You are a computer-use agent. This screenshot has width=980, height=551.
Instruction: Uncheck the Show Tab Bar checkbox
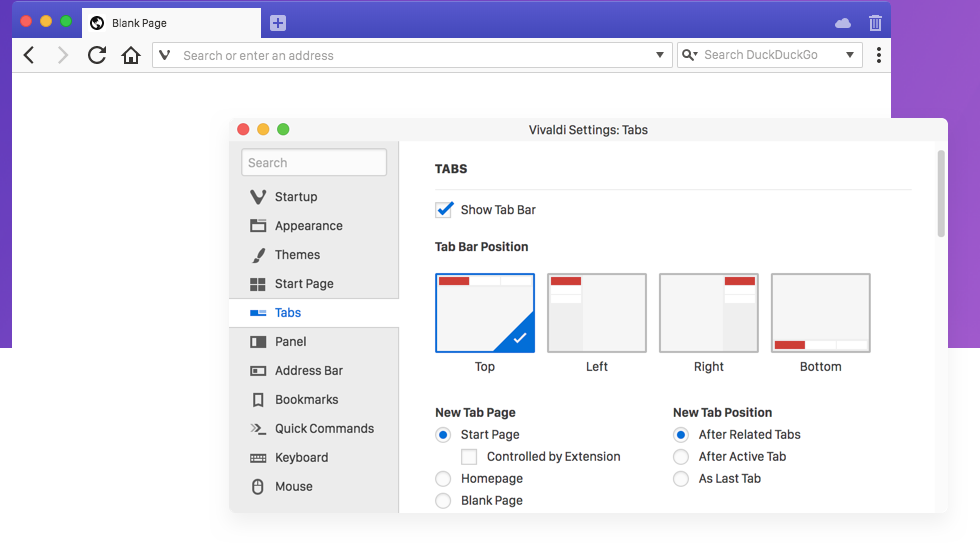[x=444, y=209]
